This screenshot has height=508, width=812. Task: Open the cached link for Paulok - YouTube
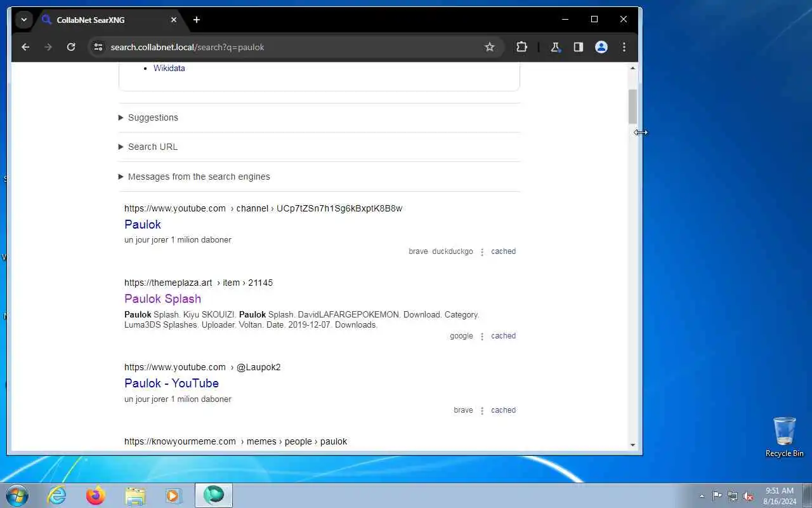click(503, 410)
